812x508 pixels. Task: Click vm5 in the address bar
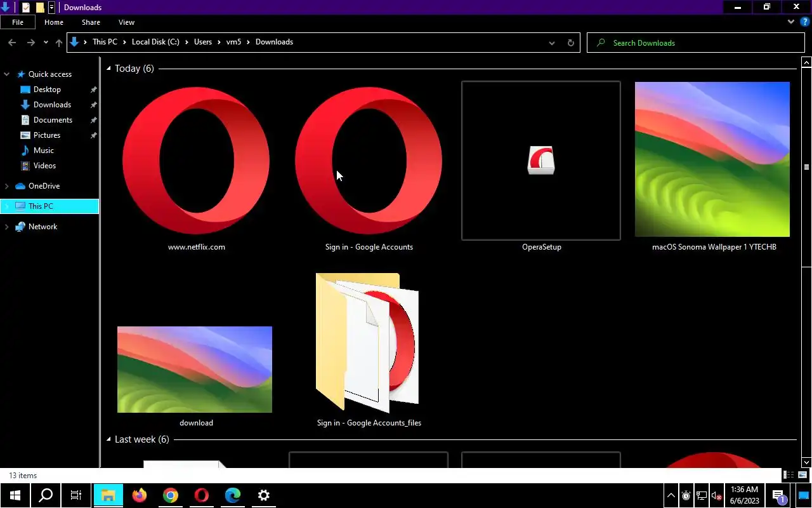click(x=233, y=42)
